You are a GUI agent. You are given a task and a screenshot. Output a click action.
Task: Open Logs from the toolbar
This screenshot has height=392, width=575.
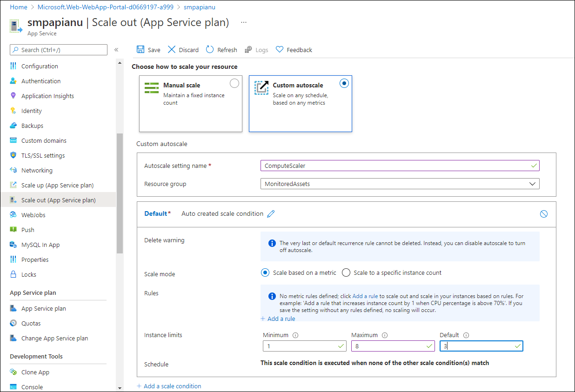(248, 49)
